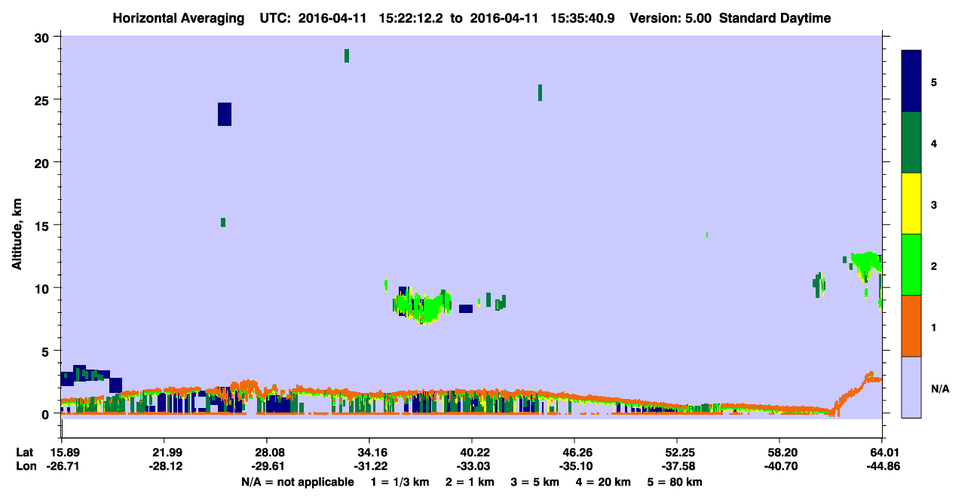Click the 'Lat' axis row label
980x503 pixels.
pyautogui.click(x=24, y=452)
